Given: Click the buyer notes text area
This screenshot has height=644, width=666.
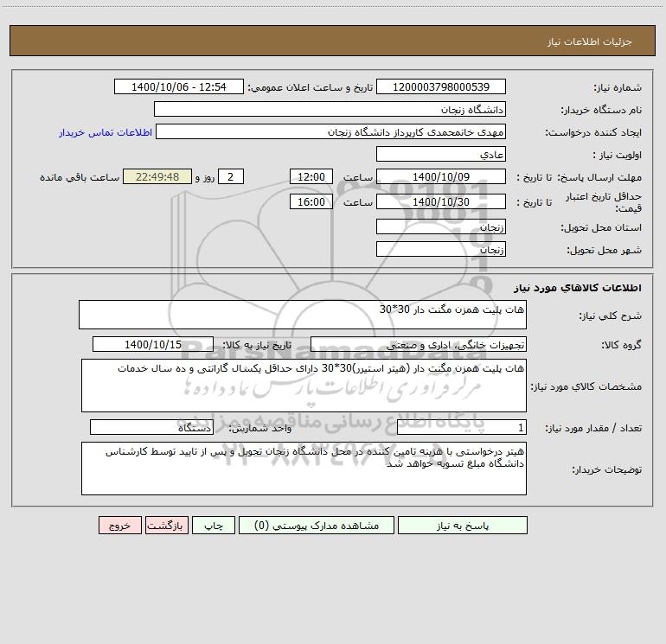Looking at the screenshot, I should [304, 469].
